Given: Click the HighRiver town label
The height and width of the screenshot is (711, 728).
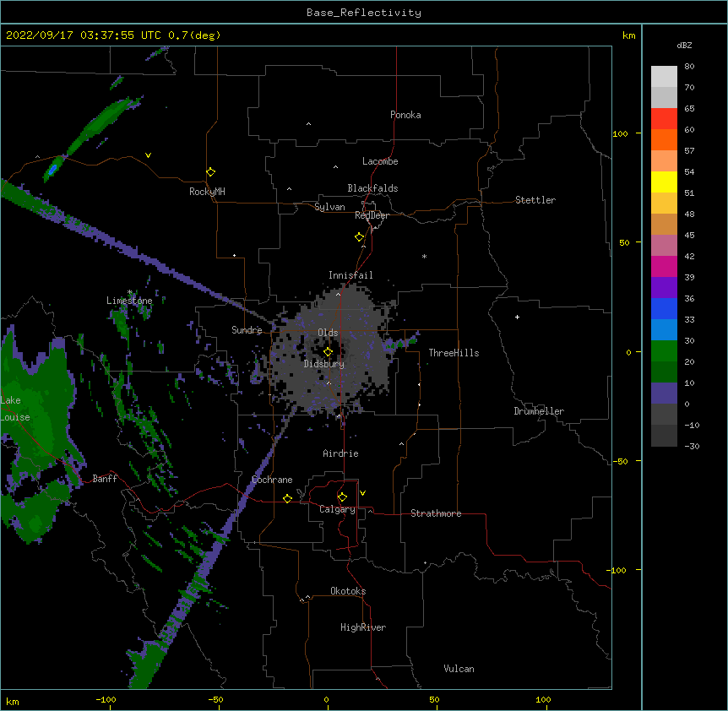Looking at the screenshot, I should point(363,627).
